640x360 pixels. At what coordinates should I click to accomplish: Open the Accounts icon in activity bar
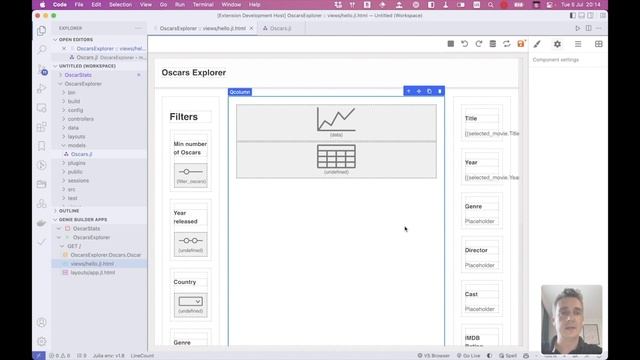tap(42, 322)
